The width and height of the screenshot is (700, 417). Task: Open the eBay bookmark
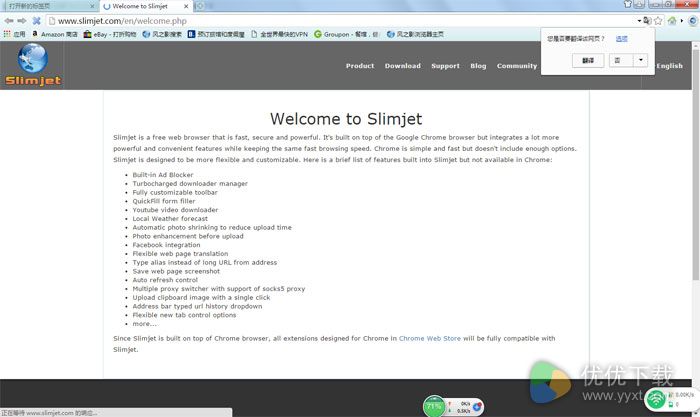coord(110,34)
